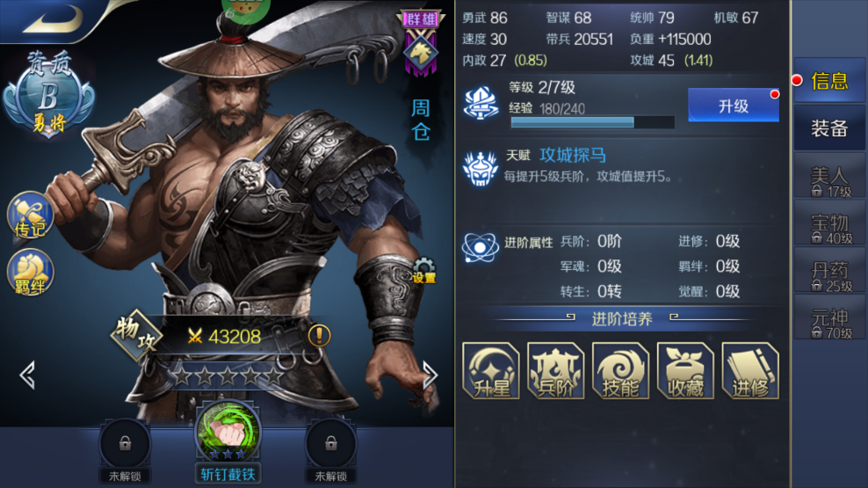Select the 斩钉截铁 skill slot
The height and width of the screenshot is (488, 868).
click(228, 442)
